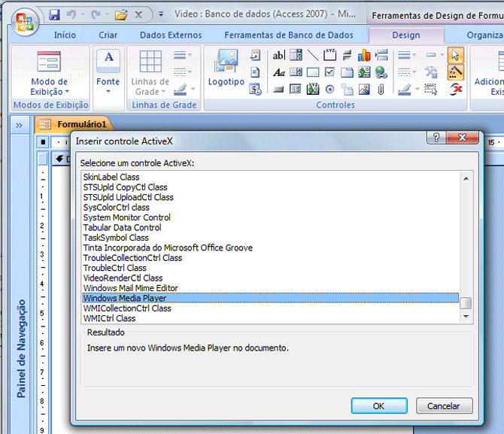The height and width of the screenshot is (434, 504).
Task: Switch to the Criar tab
Action: coord(108,35)
